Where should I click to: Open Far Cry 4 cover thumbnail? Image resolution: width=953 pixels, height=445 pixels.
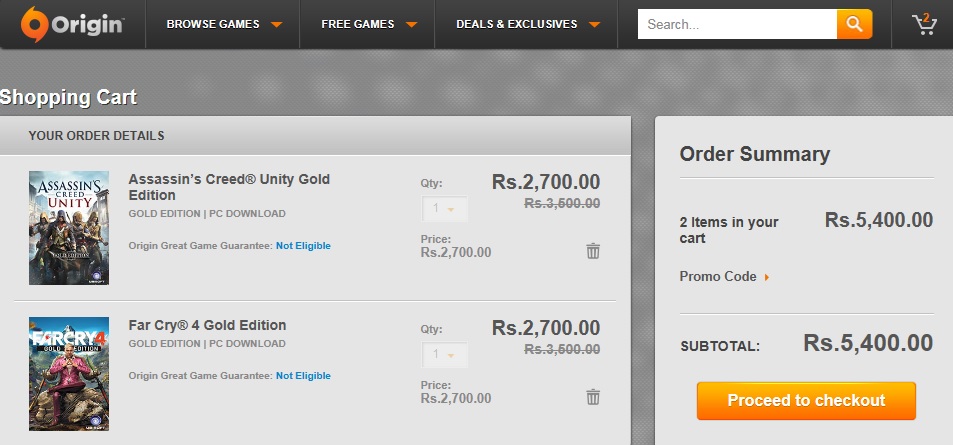(69, 374)
